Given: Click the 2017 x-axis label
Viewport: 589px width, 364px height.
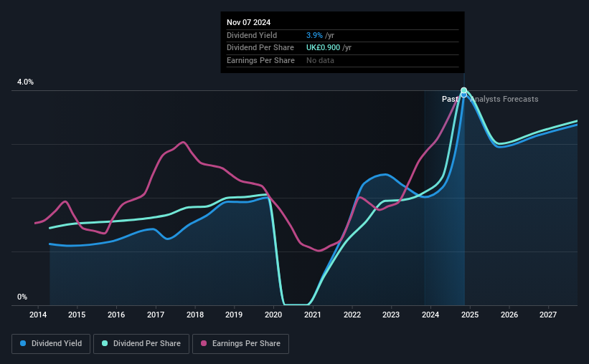Looking at the screenshot, I should 156,315.
